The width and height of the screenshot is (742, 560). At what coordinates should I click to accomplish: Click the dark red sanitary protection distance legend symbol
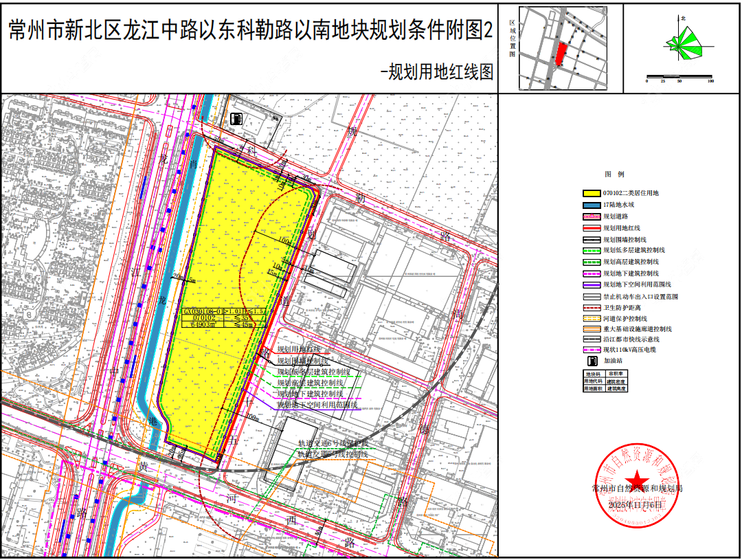(591, 307)
